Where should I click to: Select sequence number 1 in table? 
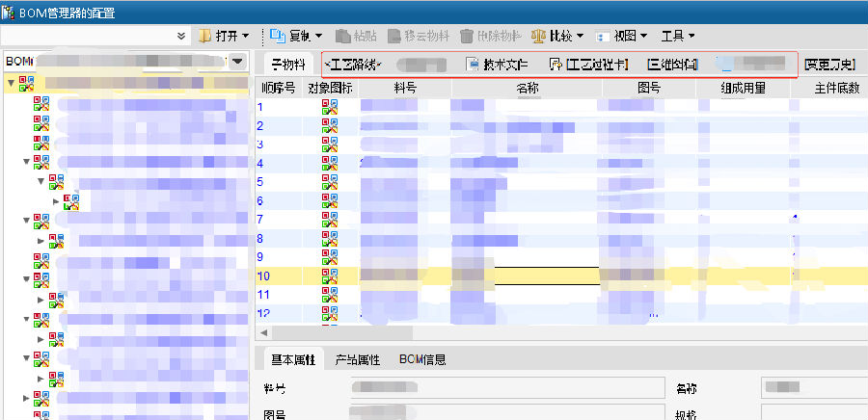[x=260, y=107]
